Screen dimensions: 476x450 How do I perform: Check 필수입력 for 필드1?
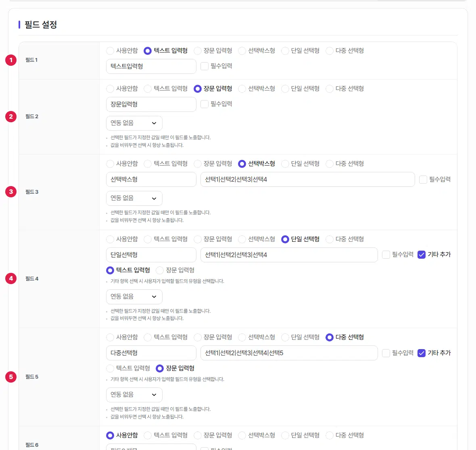point(205,66)
